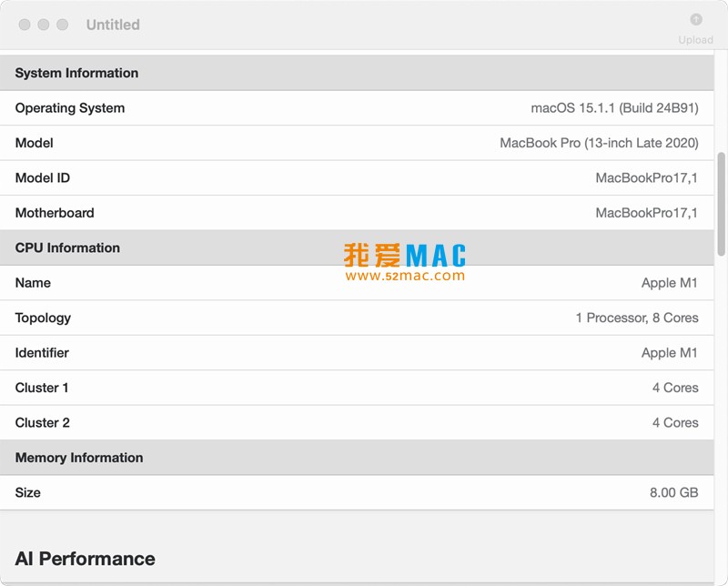Select the Model row label
The image size is (728, 586).
35,143
